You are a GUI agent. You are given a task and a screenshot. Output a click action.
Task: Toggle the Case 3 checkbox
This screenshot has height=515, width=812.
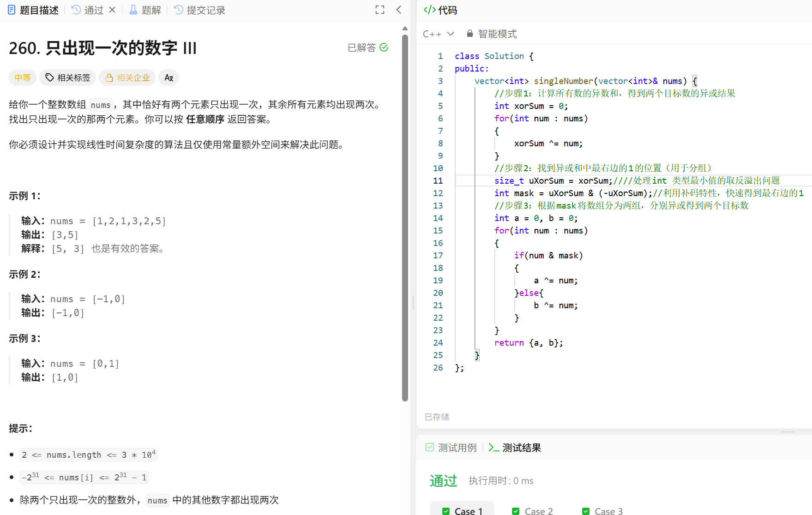586,511
